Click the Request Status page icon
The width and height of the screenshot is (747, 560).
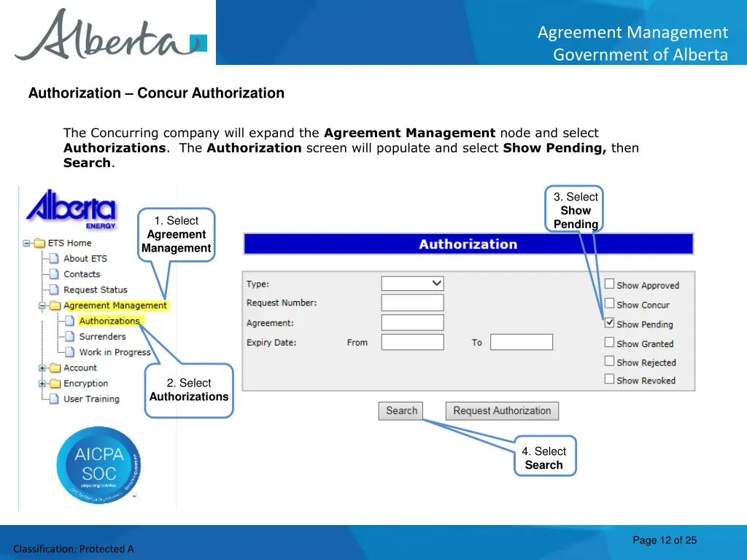pos(54,290)
